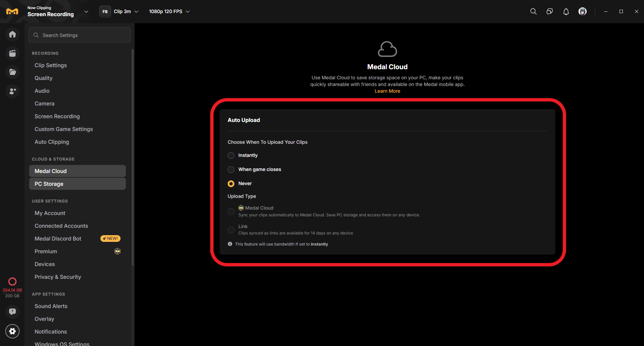This screenshot has height=346, width=644.
Task: Click the Auto Upload heading
Action: [244, 120]
